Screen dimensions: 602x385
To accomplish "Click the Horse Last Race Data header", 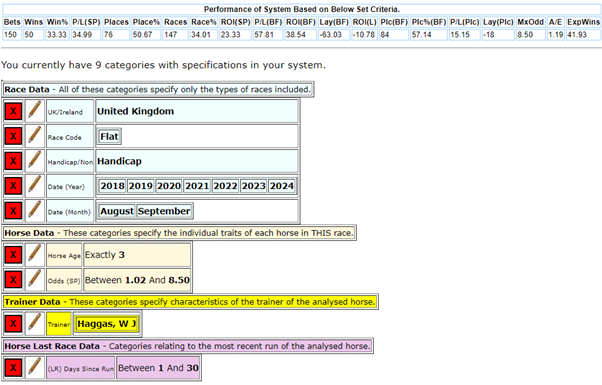I will 187,346.
